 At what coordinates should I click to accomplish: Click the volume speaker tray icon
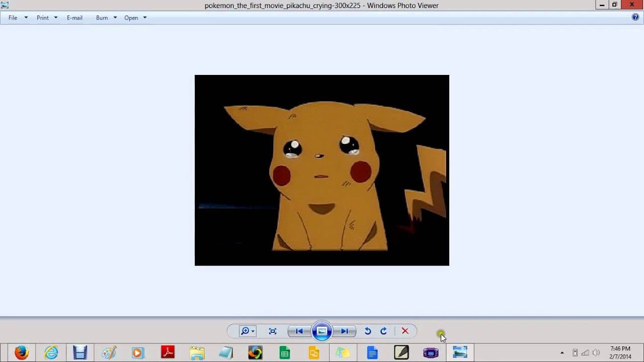pyautogui.click(x=597, y=352)
